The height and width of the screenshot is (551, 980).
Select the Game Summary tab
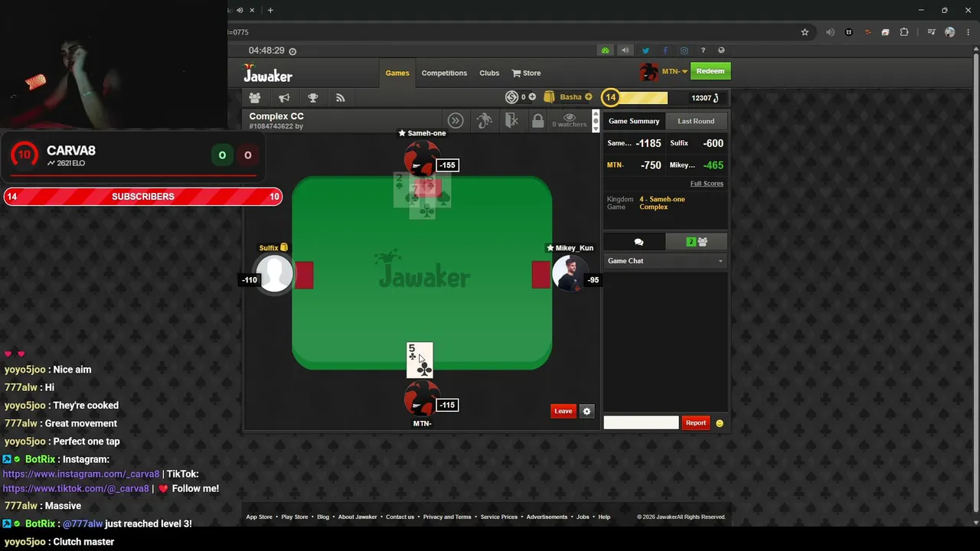[634, 121]
